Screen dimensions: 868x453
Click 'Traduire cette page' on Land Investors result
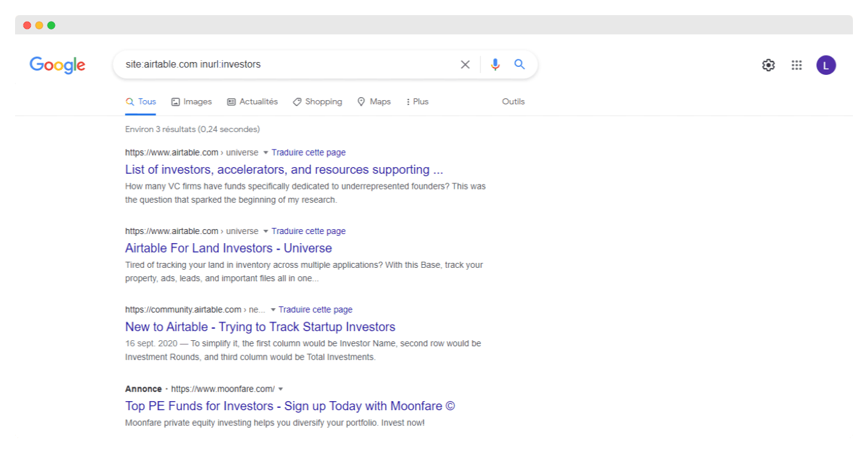(x=309, y=231)
